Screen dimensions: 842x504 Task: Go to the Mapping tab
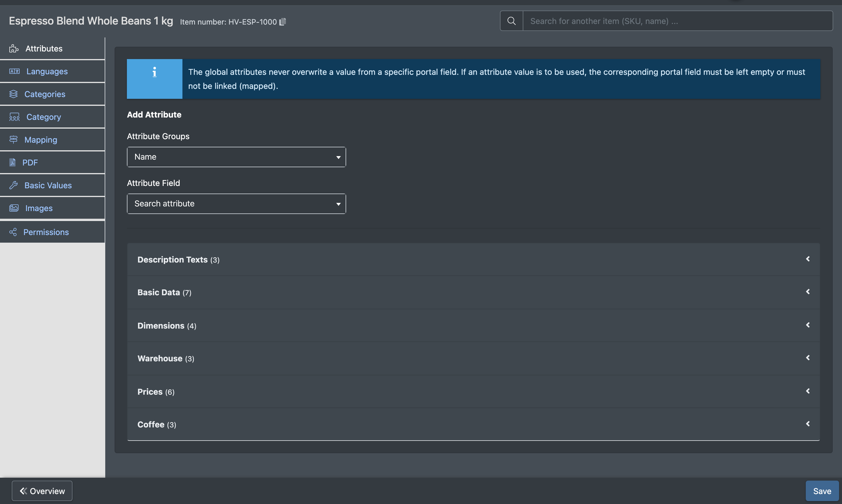[52, 139]
